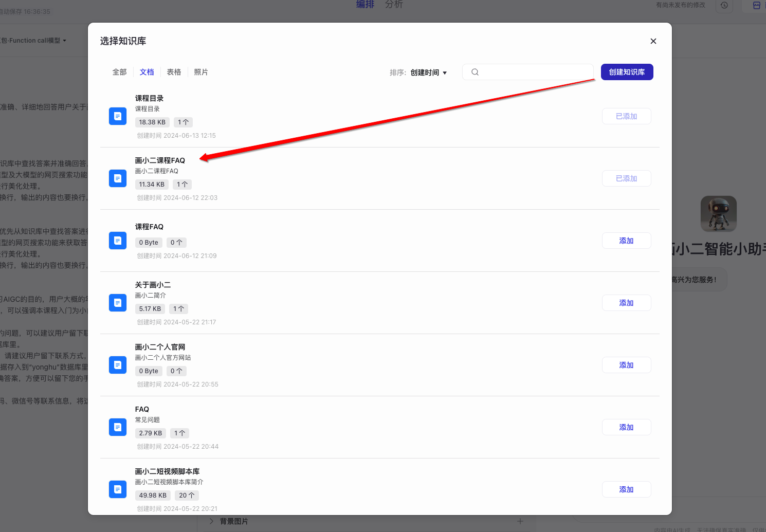This screenshot has width=766, height=532.
Task: Click the document icon for 关于画小二
Action: 118,303
